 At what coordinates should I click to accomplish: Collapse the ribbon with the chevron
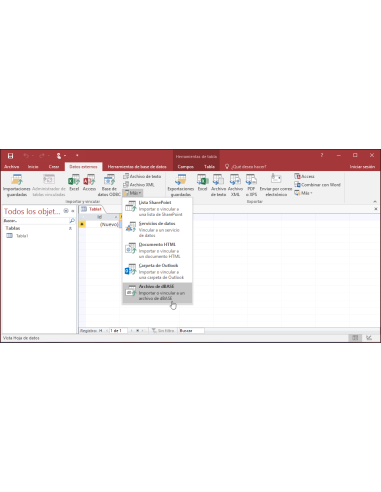(x=375, y=201)
